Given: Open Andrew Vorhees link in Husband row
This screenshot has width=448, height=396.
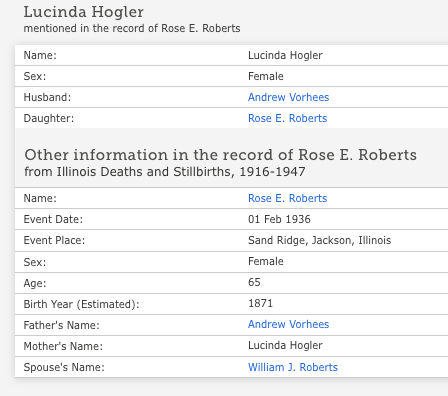Looking at the screenshot, I should (288, 97).
